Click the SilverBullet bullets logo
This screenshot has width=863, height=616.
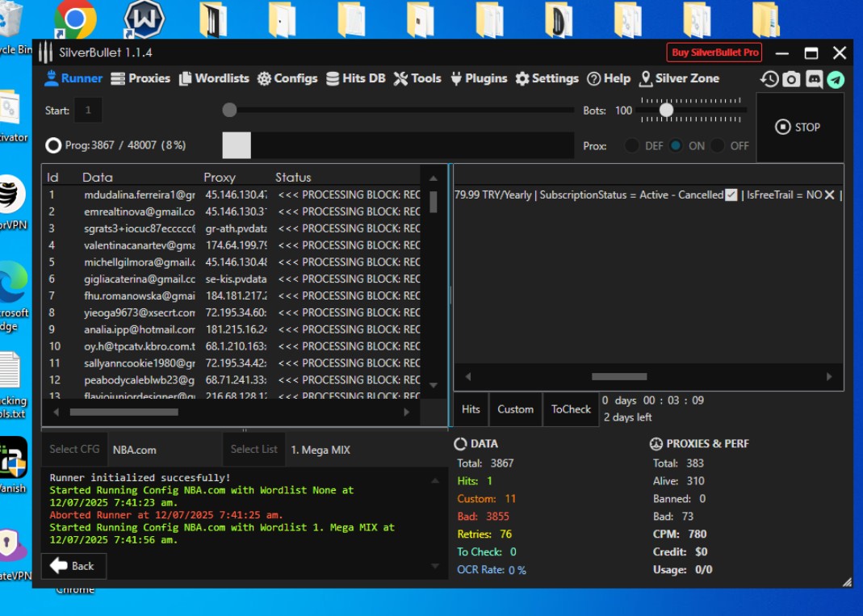pyautogui.click(x=46, y=52)
